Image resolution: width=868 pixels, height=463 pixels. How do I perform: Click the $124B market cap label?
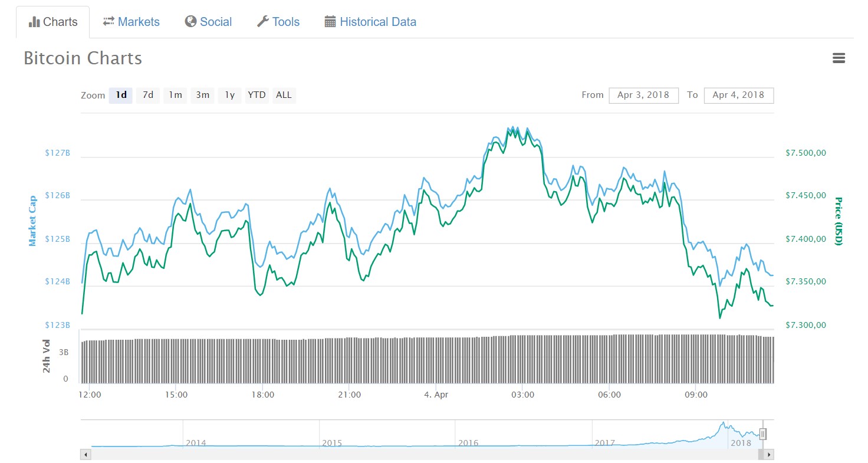[x=57, y=282]
